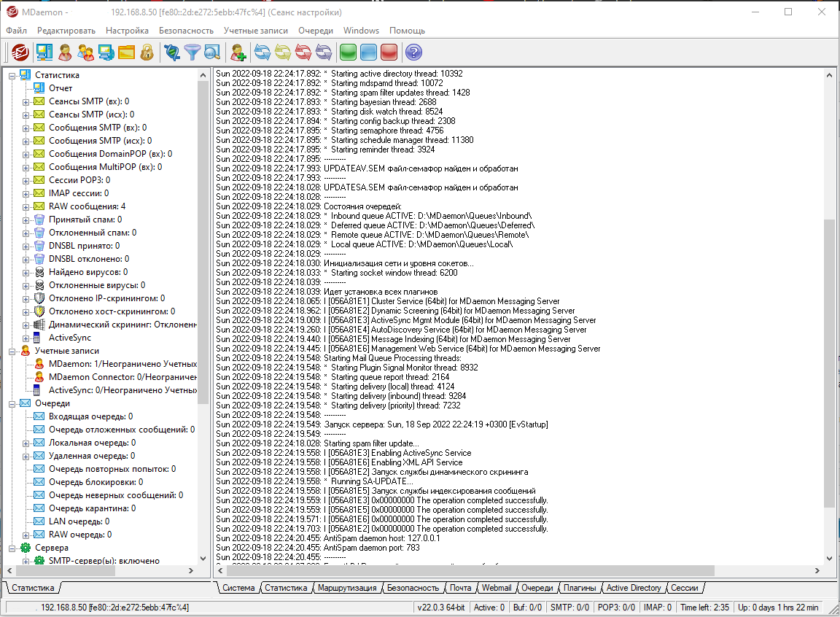
Task: Switch to the Webmail log tab
Action: (497, 588)
